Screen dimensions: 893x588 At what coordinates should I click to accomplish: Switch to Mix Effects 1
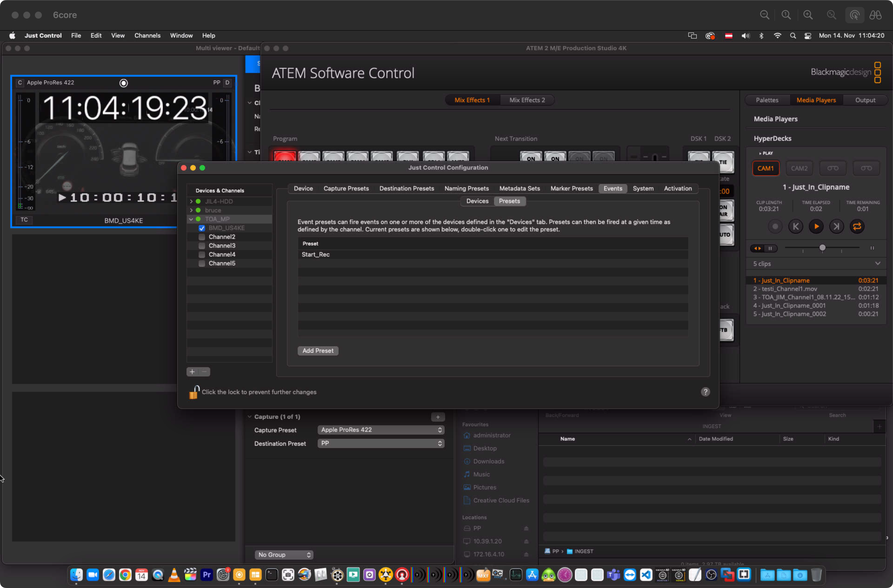pyautogui.click(x=472, y=100)
